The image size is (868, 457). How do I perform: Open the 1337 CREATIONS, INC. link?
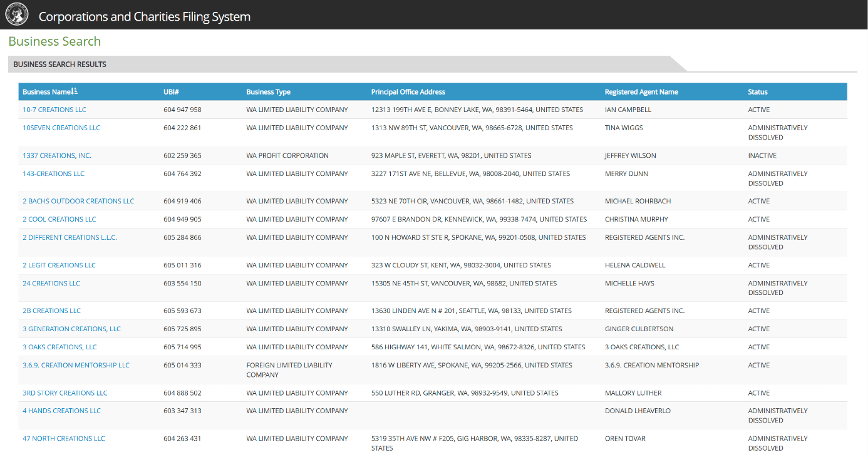(x=57, y=155)
